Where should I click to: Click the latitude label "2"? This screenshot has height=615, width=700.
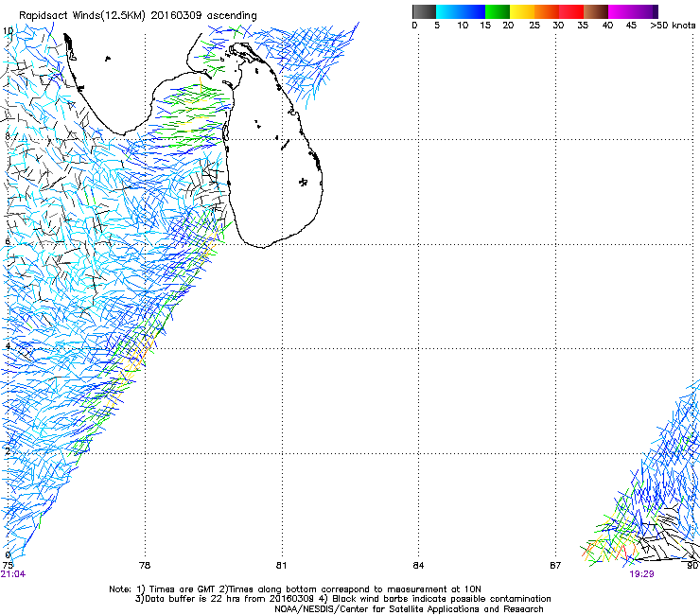pyautogui.click(x=8, y=451)
